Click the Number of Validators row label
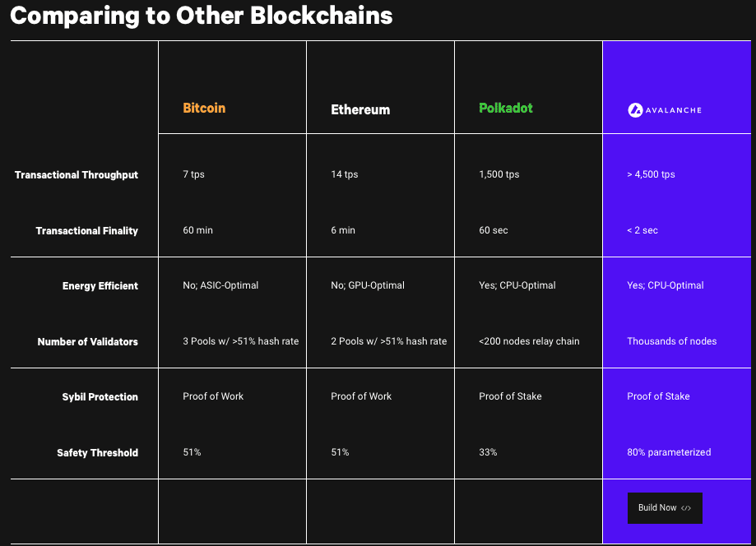Screen dimensions: 756x546 [88, 342]
